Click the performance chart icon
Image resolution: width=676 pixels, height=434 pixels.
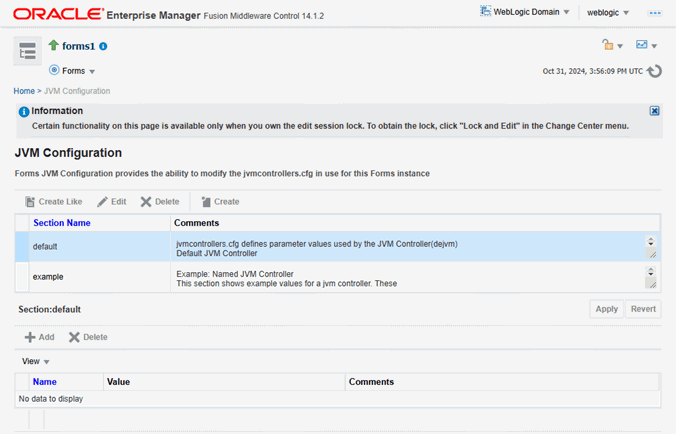tap(642, 44)
